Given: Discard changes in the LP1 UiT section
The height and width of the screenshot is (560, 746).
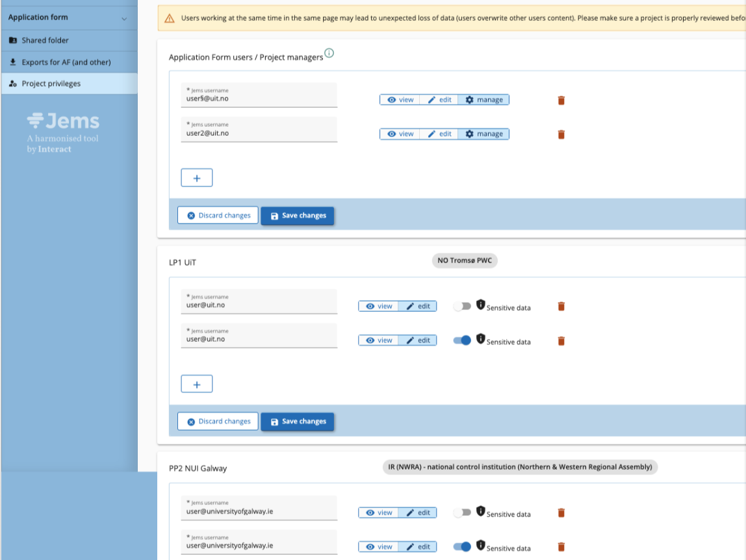Looking at the screenshot, I should tap(218, 422).
